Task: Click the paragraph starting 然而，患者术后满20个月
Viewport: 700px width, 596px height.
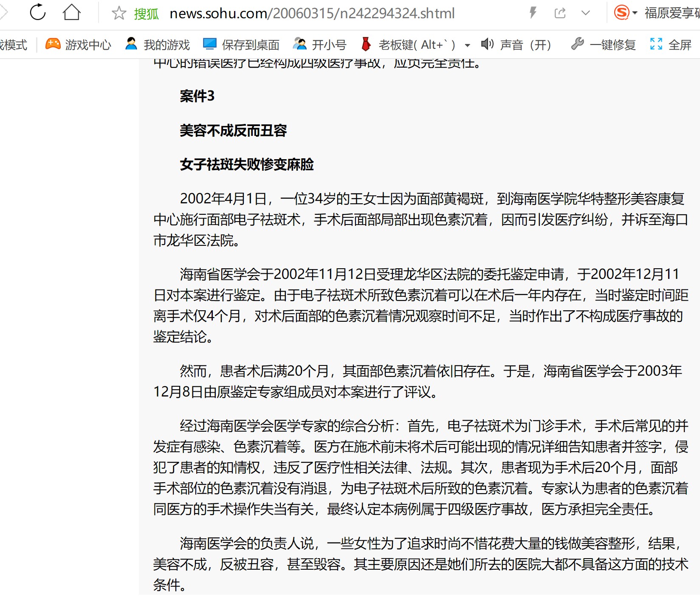Action: (418, 381)
